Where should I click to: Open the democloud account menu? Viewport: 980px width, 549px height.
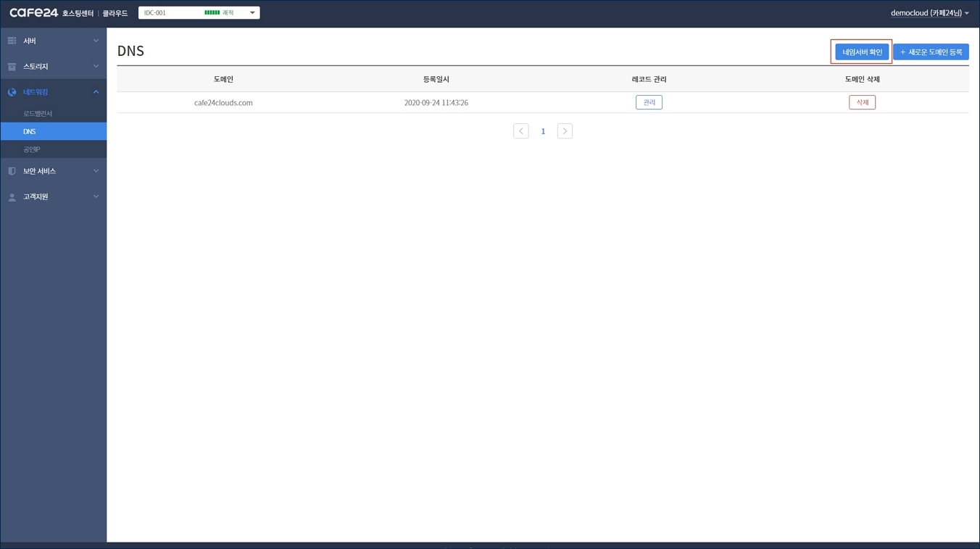coord(929,13)
